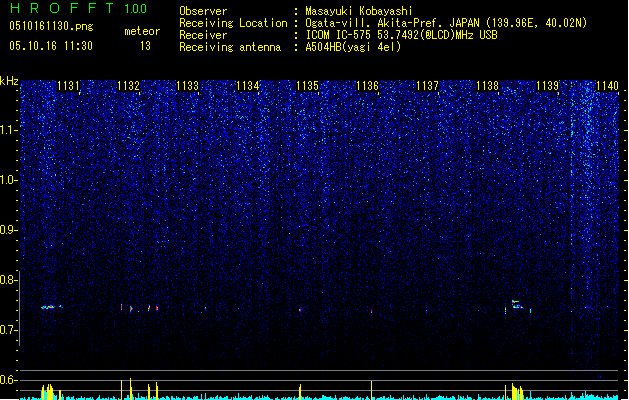
Task: Select the Ogata-vill. Akita-Pref. JAPAN location text
Action: coord(446,23)
